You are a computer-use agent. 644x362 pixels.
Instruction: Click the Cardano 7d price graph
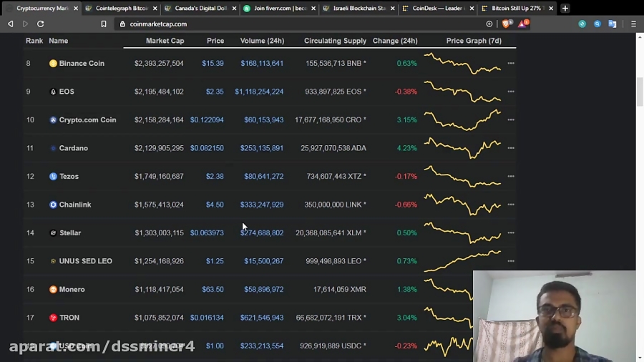(x=462, y=148)
